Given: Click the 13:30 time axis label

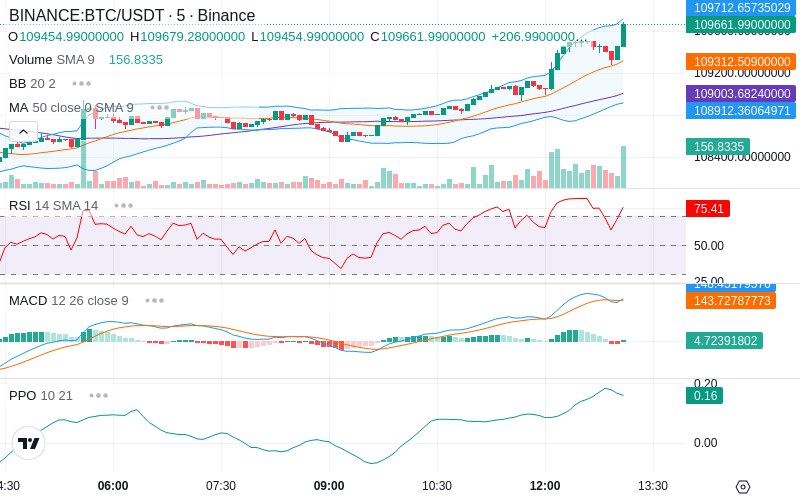Looking at the screenshot, I should click(653, 486).
